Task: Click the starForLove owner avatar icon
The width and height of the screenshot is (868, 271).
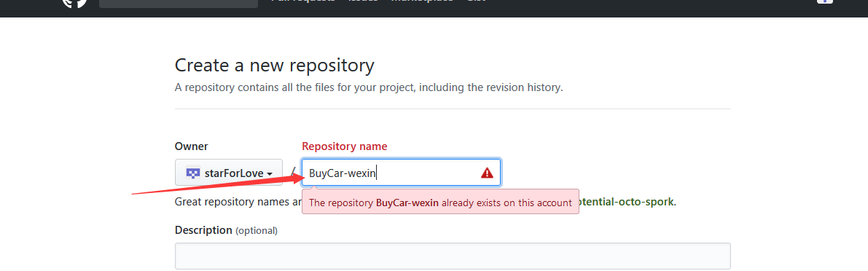Action: click(192, 173)
